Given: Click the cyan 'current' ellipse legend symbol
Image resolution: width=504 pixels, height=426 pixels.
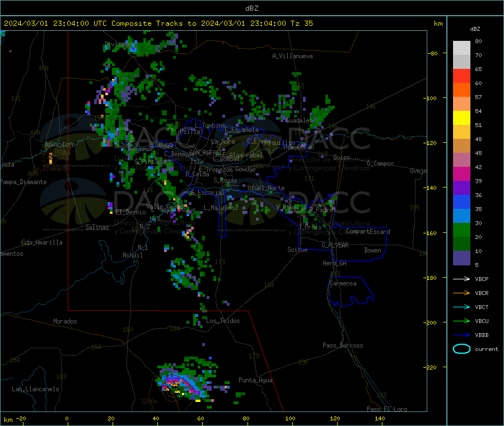Looking at the screenshot, I should pos(461,349).
